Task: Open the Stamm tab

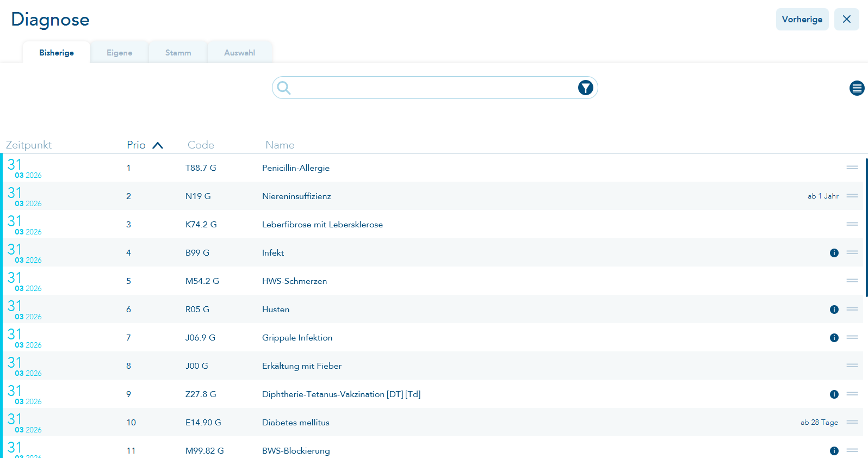Action: tap(178, 53)
